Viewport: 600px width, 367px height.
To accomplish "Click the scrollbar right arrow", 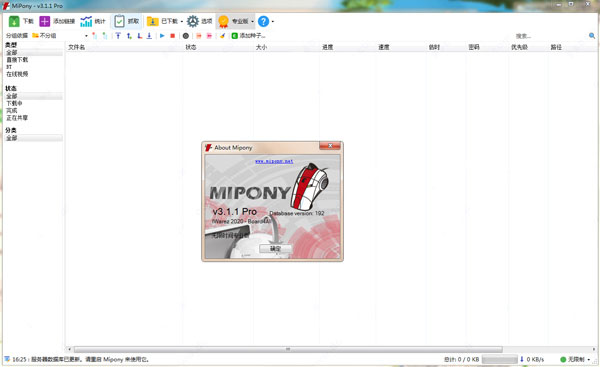I will click(594, 349).
